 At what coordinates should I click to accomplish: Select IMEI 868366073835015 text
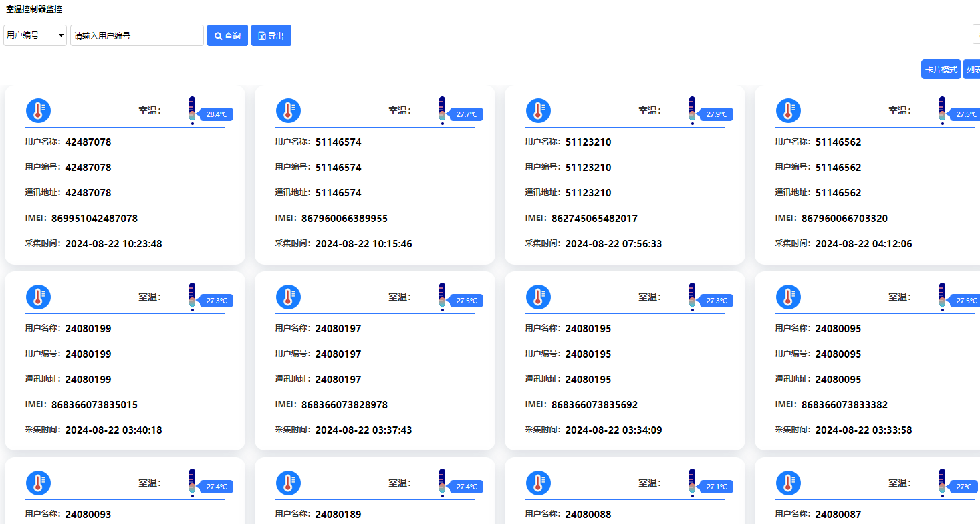pyautogui.click(x=94, y=404)
